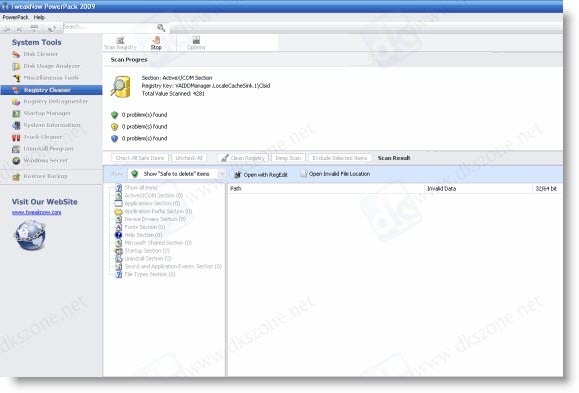The image size is (579, 393).
Task: Click Exclude Selected Items button
Action: (340, 158)
